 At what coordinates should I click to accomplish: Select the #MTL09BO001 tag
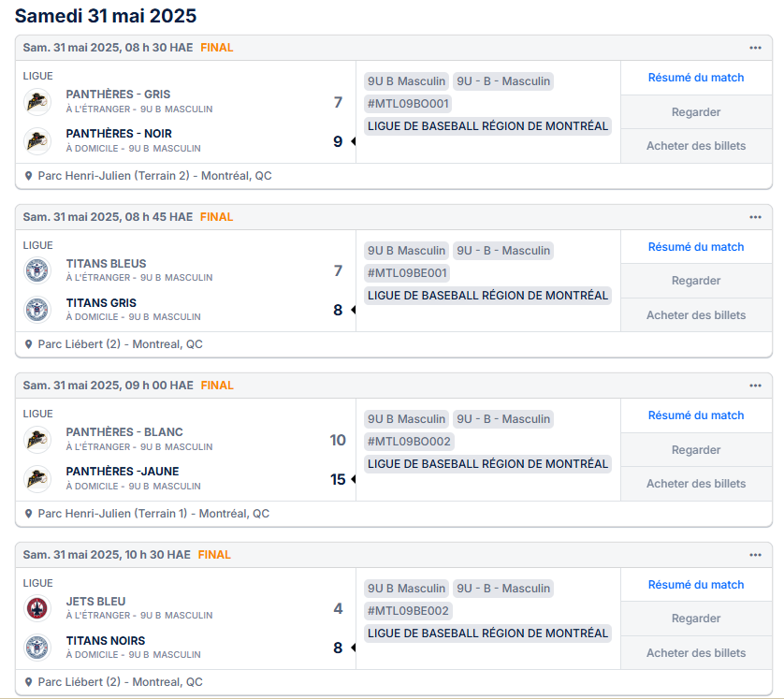[x=408, y=104]
